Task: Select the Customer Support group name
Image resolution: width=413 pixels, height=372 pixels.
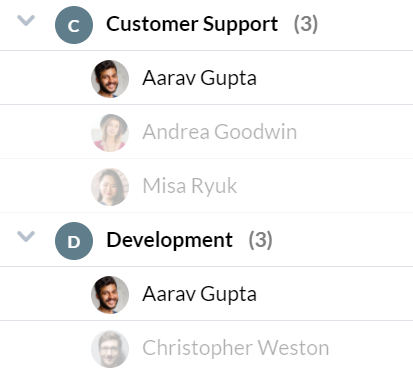Action: [192, 24]
